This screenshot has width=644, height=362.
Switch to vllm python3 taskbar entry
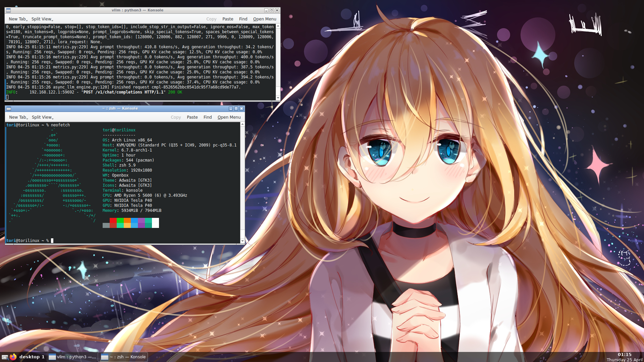coord(73,357)
